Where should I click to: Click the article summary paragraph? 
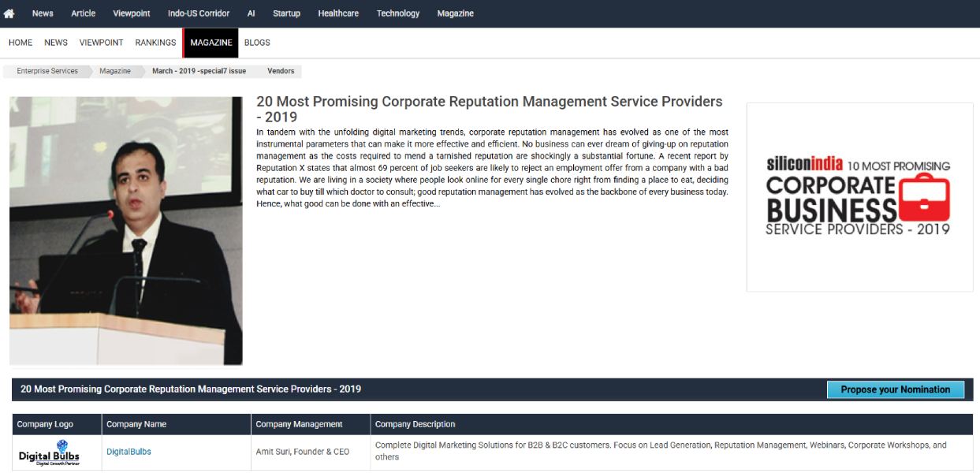(492, 168)
